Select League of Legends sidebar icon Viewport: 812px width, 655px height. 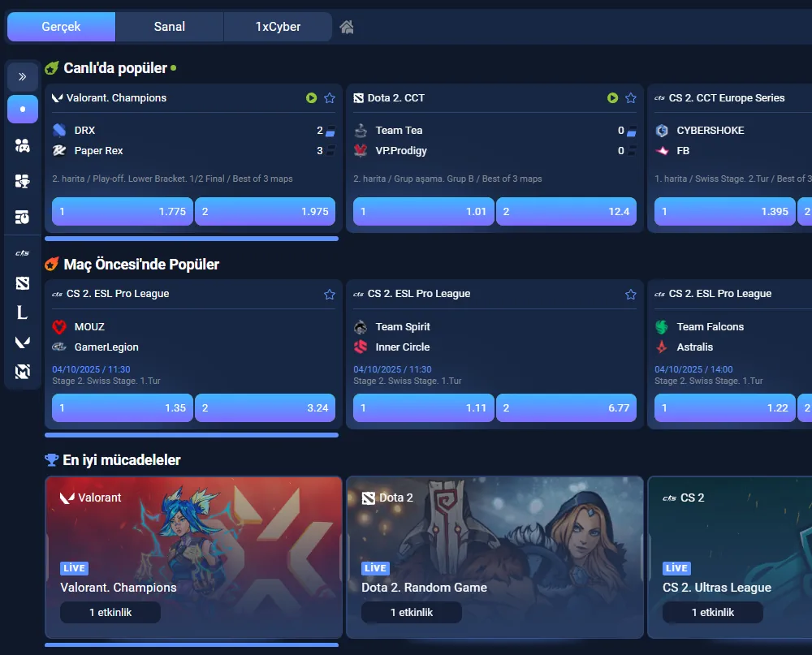[22, 312]
